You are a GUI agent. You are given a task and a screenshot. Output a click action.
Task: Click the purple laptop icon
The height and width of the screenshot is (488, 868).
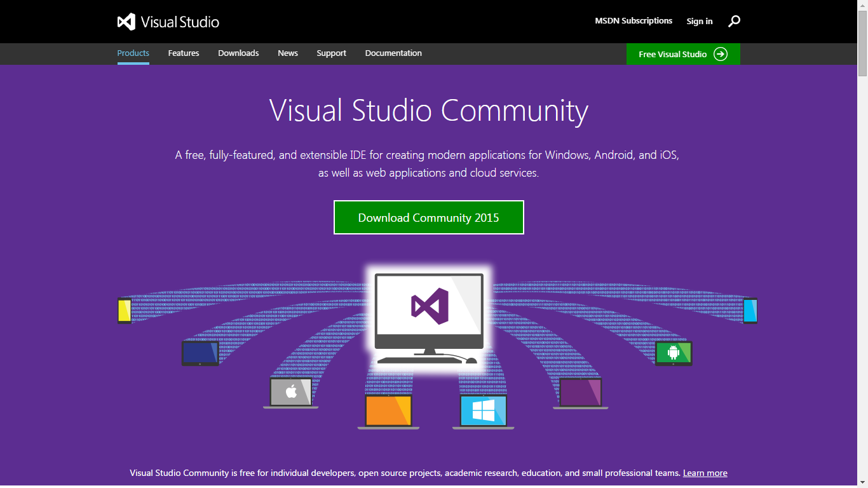(581, 393)
